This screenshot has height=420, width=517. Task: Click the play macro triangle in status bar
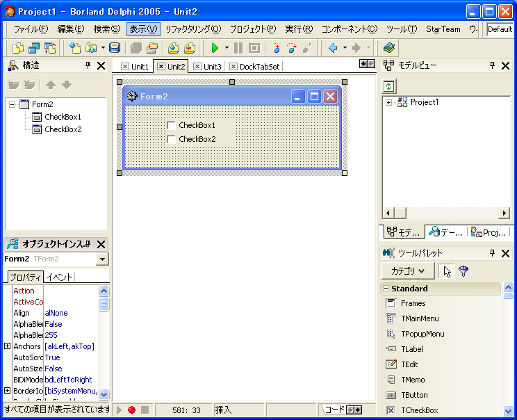pyautogui.click(x=119, y=410)
